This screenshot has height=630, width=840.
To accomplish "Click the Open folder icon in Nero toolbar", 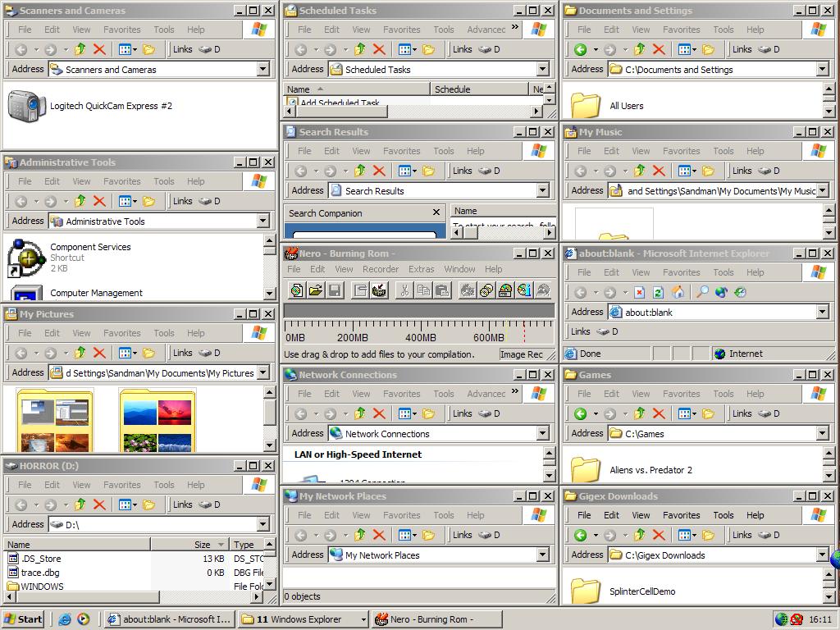I will coord(315,290).
